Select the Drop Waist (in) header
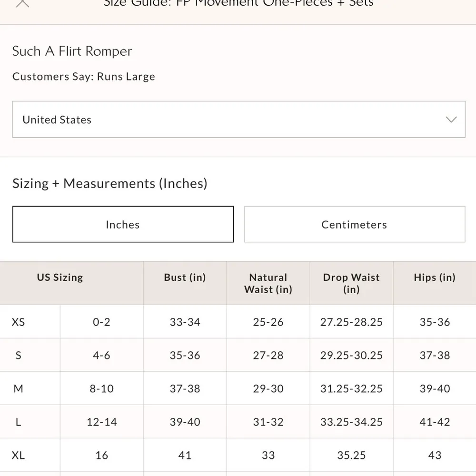The image size is (476, 476). coord(351,283)
